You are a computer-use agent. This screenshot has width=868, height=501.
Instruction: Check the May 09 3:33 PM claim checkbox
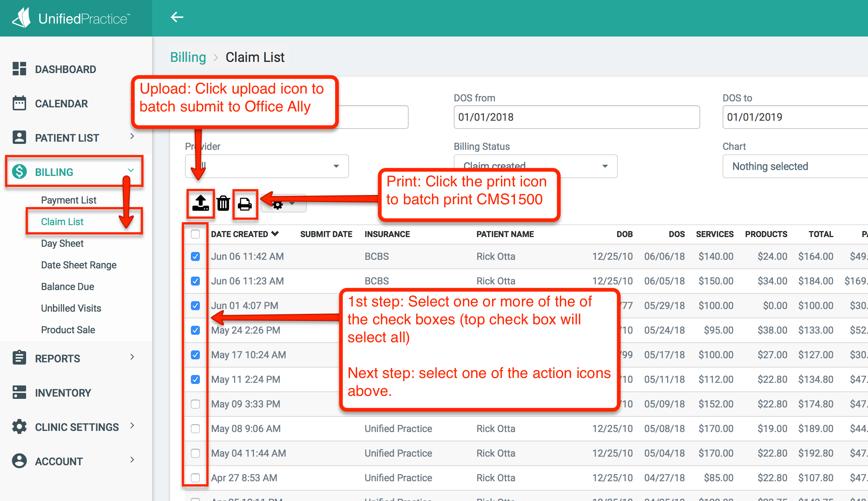[195, 404]
